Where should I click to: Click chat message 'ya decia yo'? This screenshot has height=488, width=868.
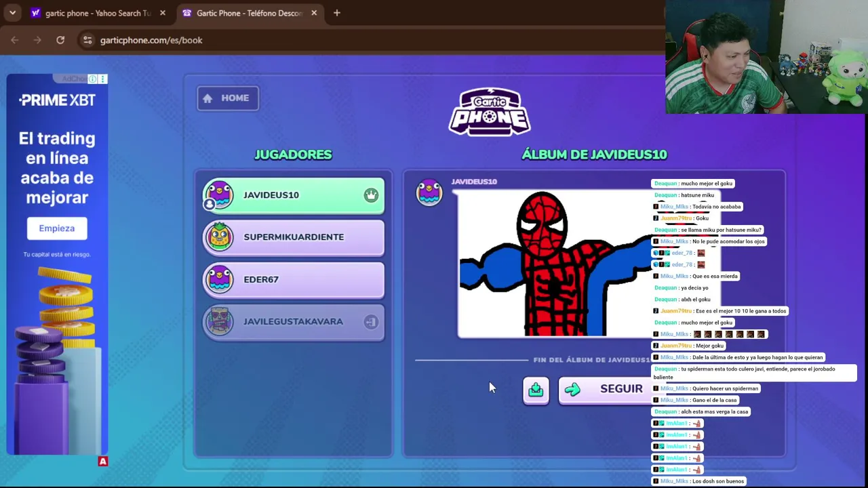pyautogui.click(x=694, y=288)
